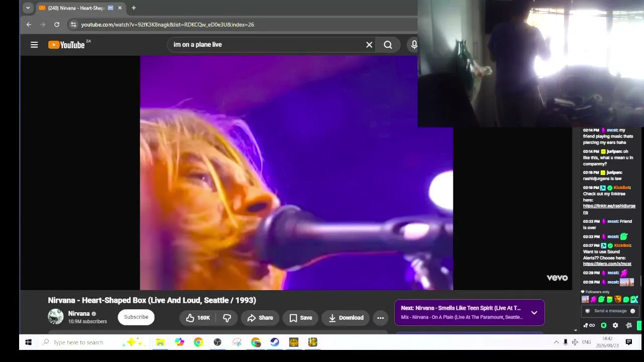
Task: Open the blerp.com Sound Alerts link
Action: point(607,264)
